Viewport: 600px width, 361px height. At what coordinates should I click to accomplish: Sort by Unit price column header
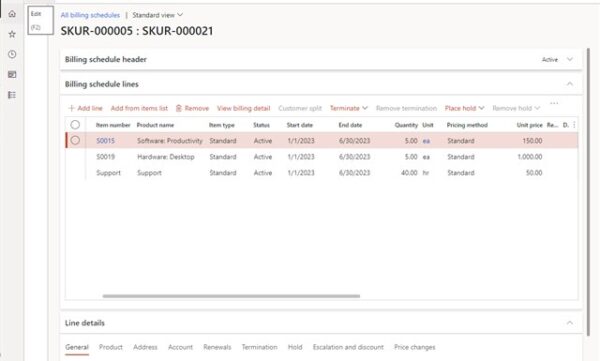pyautogui.click(x=530, y=125)
